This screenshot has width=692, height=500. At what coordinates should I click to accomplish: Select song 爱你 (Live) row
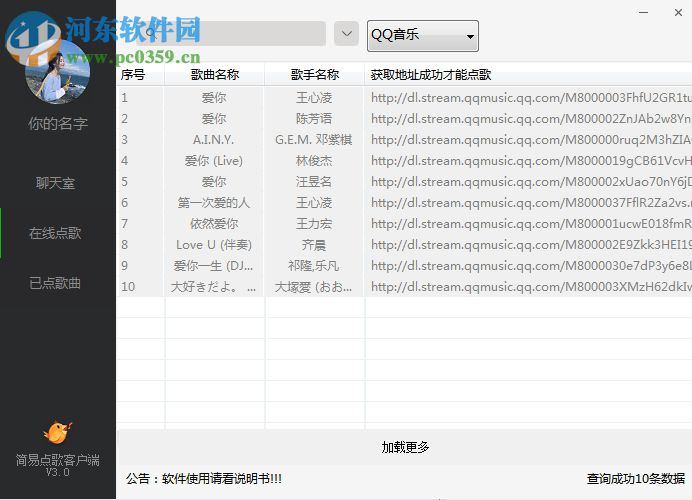214,161
